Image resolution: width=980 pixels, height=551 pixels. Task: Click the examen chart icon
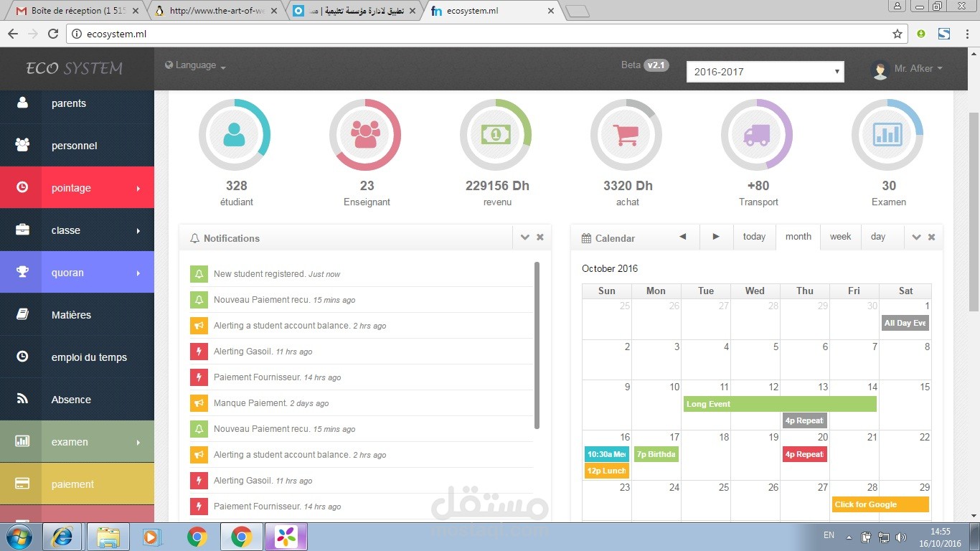22,441
